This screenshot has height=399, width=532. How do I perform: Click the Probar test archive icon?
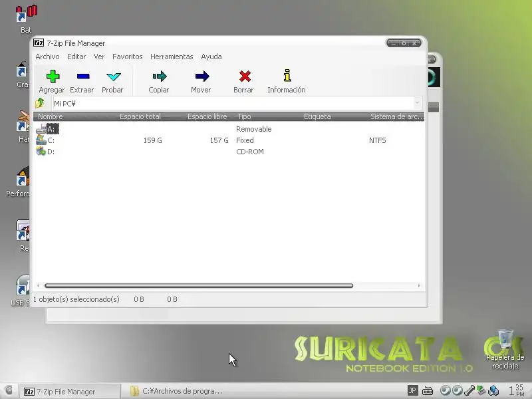[113, 76]
